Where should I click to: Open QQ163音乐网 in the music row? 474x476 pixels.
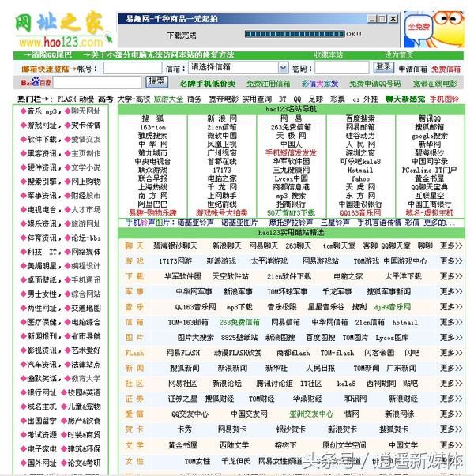pyautogui.click(x=195, y=307)
